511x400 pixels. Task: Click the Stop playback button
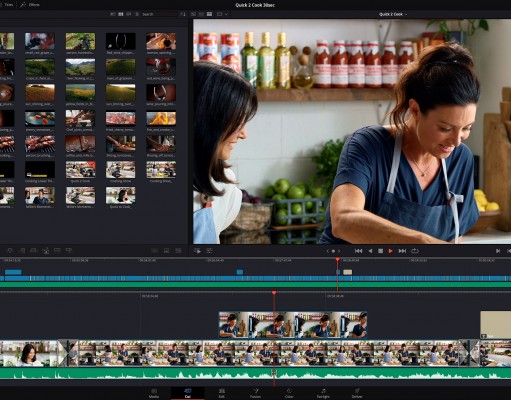[x=380, y=251]
